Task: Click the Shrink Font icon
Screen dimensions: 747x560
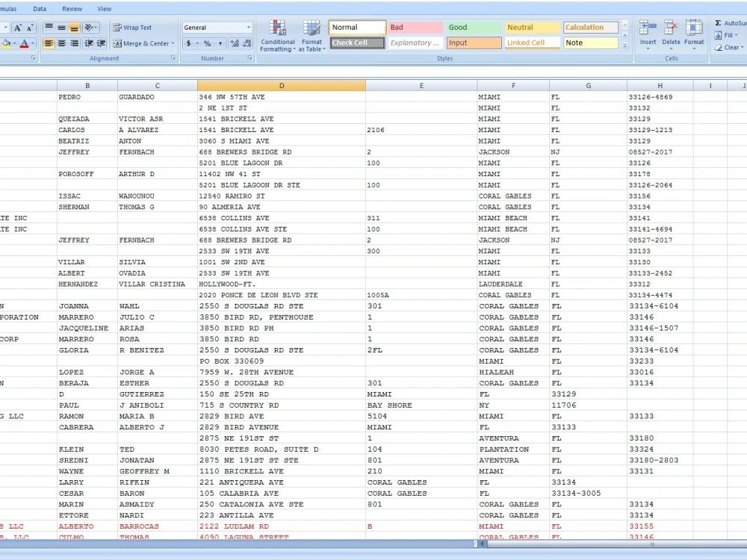Action: 30,28
